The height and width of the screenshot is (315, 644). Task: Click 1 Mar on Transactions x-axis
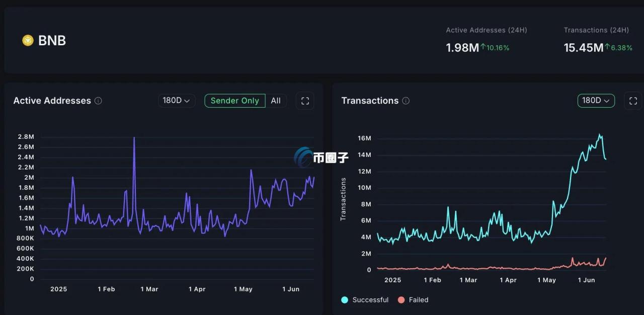[468, 280]
